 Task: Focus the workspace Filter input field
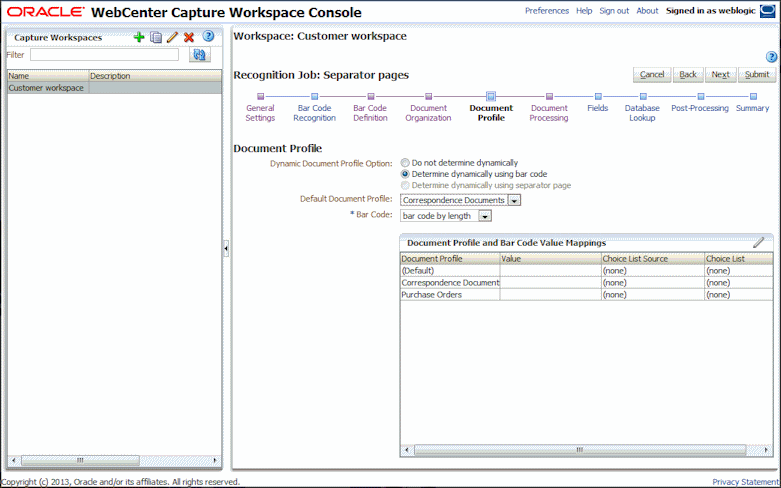coord(104,55)
